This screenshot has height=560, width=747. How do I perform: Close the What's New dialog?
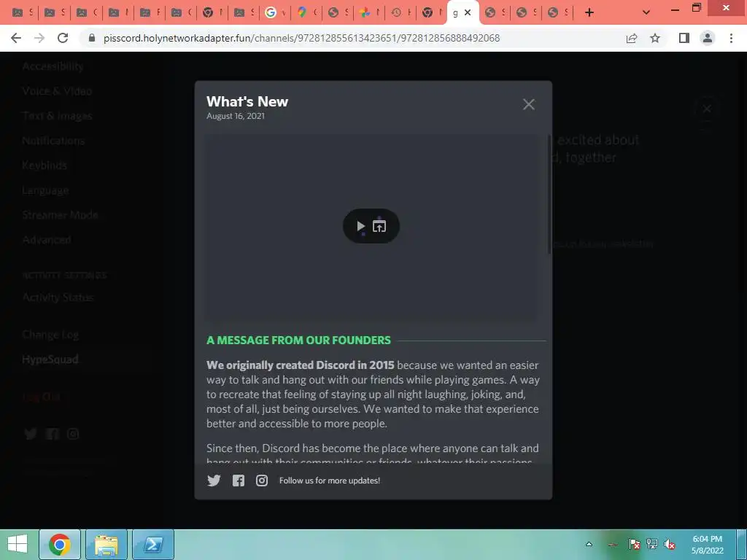coord(528,104)
